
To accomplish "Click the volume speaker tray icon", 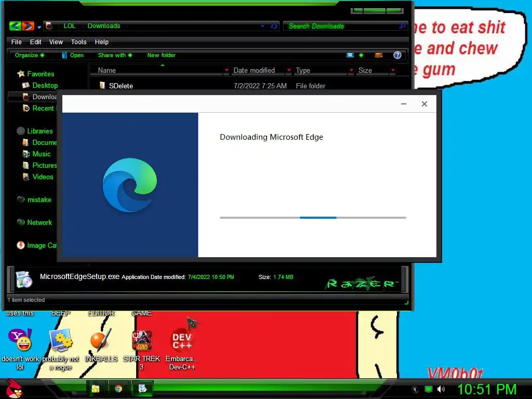I will pyautogui.click(x=441, y=389).
